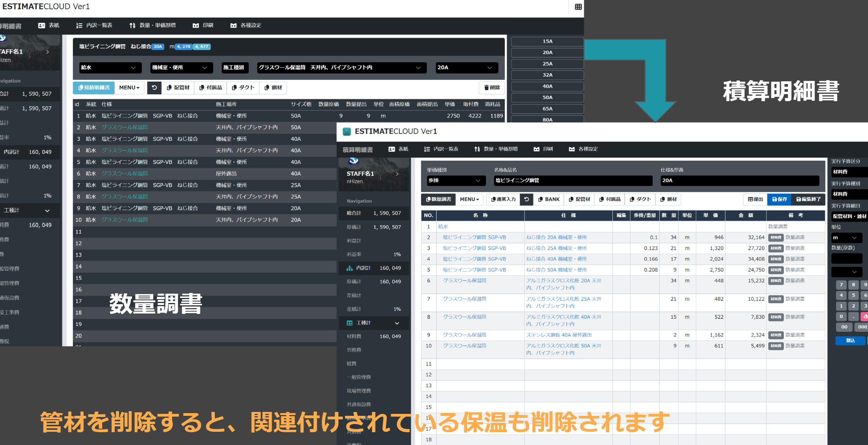Click 通常入力 button in lower toolbar
The width and height of the screenshot is (868, 445).
click(x=503, y=199)
